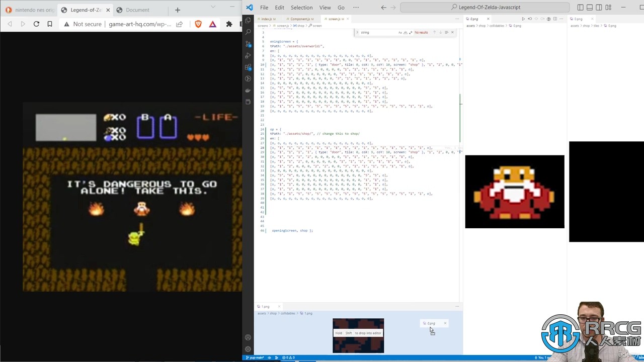Go back in VS Code navigation history
Screen dimensions: 644x362
[384, 8]
